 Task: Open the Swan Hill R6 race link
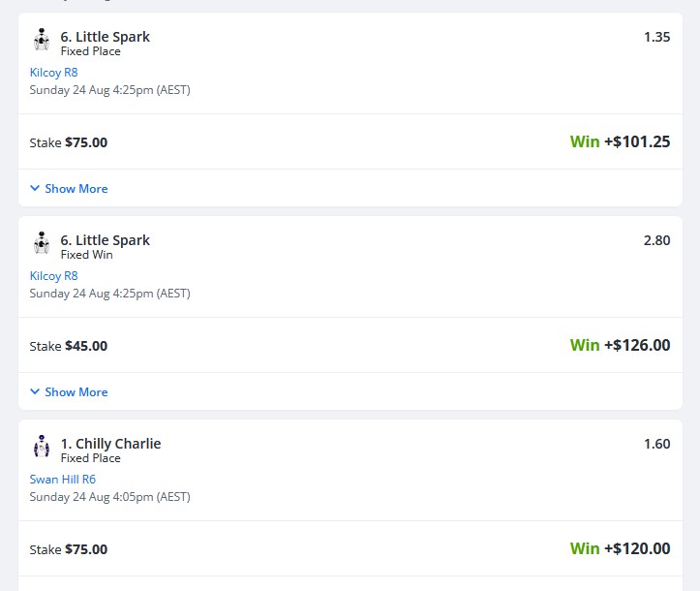point(63,479)
